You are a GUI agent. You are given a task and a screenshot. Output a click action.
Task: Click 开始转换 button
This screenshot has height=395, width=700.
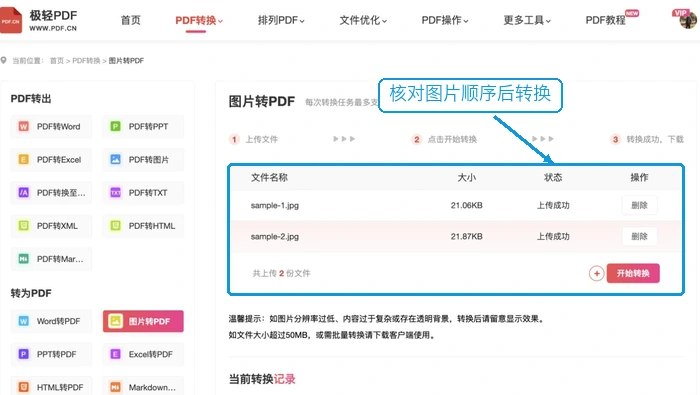pos(633,273)
